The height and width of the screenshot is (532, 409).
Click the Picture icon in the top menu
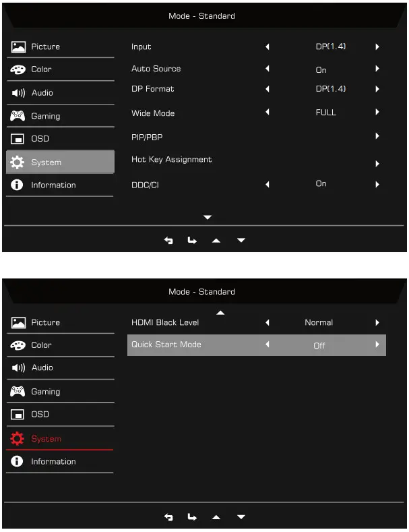[18, 47]
